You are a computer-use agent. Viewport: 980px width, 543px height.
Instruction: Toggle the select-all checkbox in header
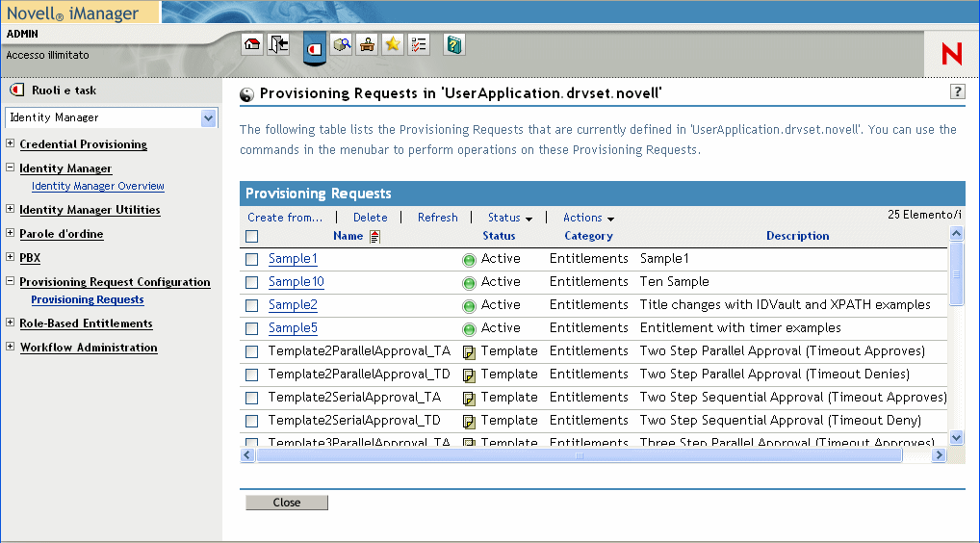252,237
